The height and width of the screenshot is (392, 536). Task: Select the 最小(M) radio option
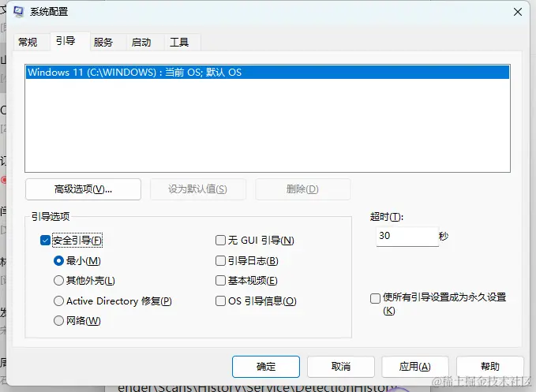point(58,261)
